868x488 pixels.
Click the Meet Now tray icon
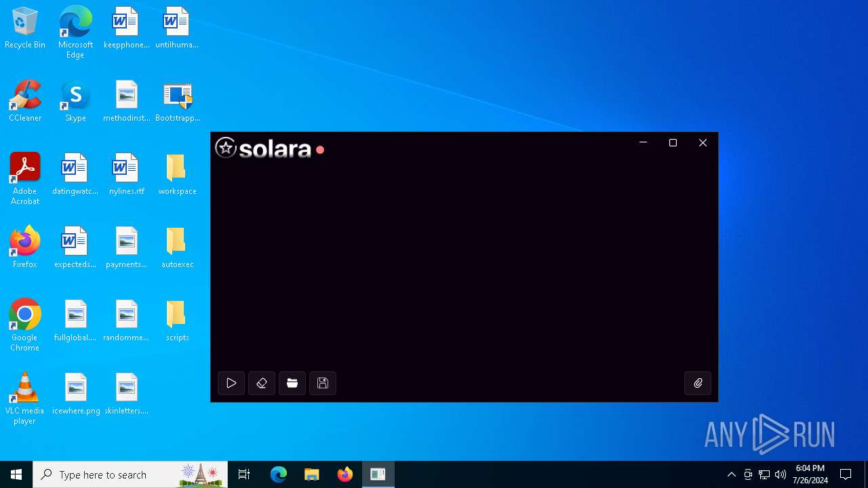748,474
